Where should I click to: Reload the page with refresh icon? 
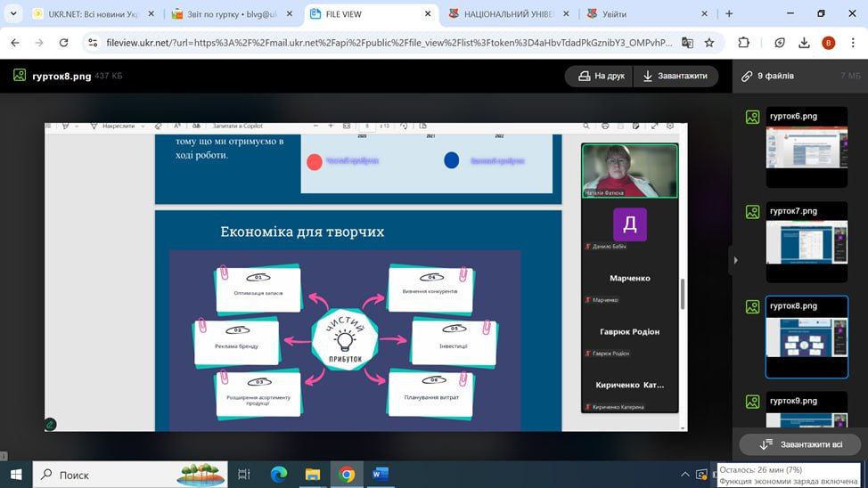tap(63, 43)
